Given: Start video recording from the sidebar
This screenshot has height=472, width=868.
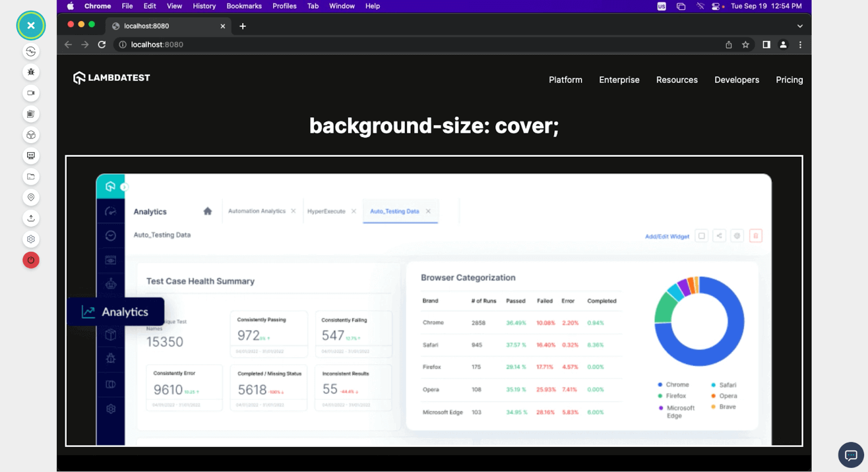Looking at the screenshot, I should (x=31, y=93).
